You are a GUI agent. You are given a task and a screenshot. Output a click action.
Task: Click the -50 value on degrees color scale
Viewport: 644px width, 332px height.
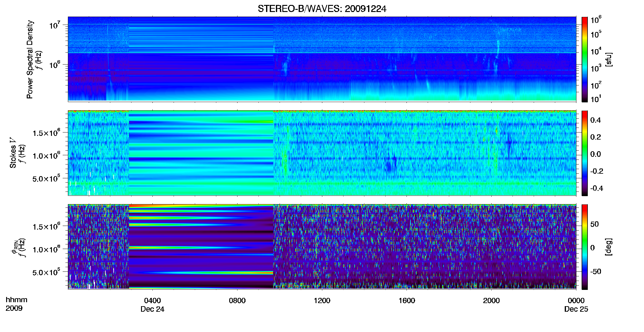pyautogui.click(x=596, y=271)
